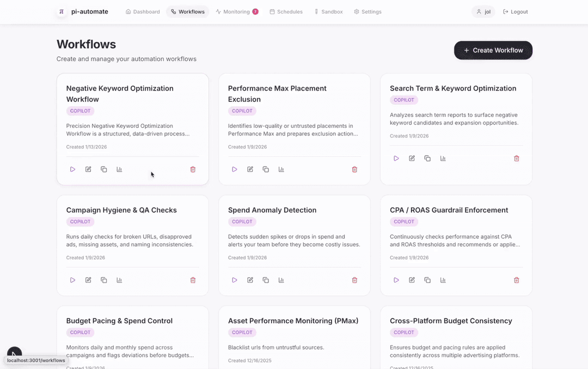The width and height of the screenshot is (588, 369).
Task: View analytics for Search Term & Keyword Optimization
Action: tap(443, 158)
